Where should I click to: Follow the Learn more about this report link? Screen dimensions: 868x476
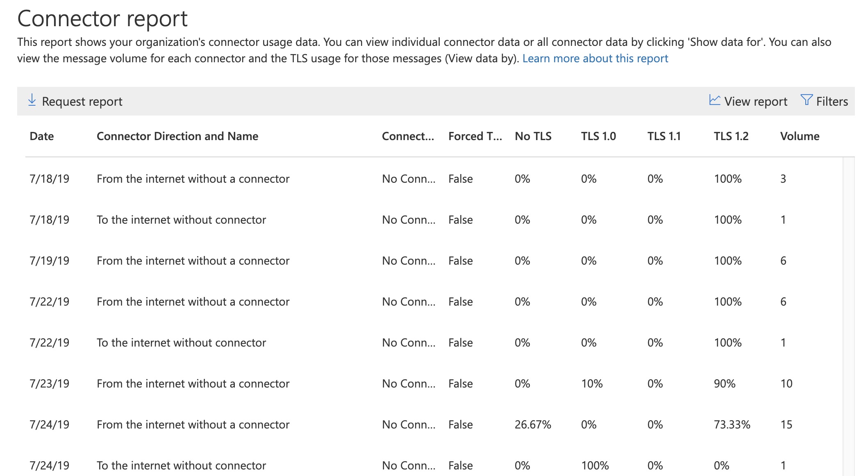point(595,59)
